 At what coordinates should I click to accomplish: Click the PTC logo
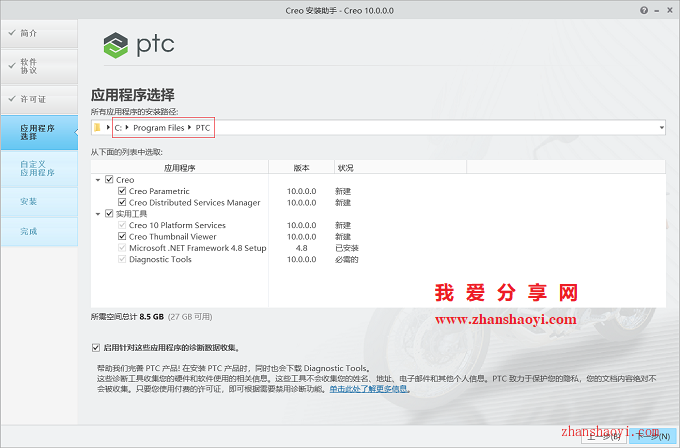click(139, 45)
